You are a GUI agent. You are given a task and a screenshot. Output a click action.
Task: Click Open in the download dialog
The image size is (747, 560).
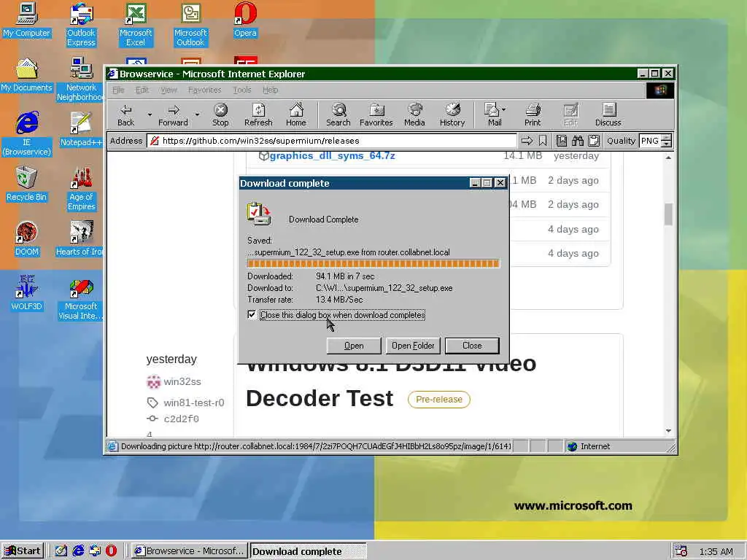tap(354, 346)
